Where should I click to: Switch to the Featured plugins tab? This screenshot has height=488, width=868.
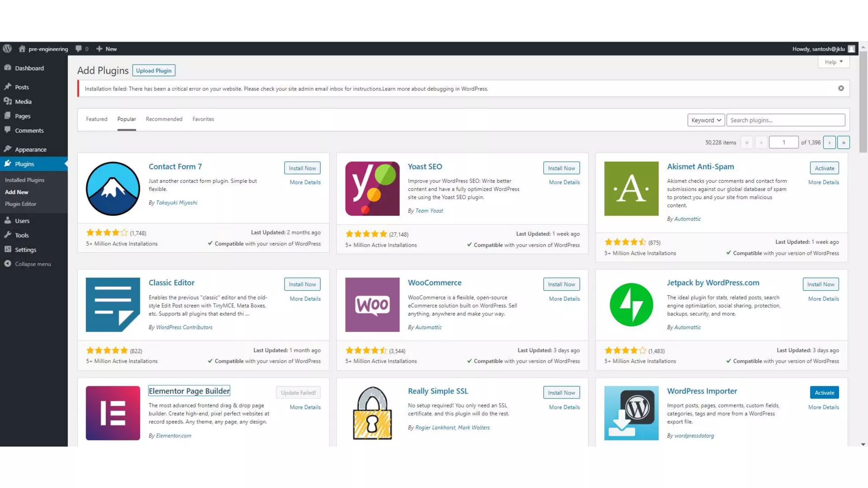[x=97, y=119]
